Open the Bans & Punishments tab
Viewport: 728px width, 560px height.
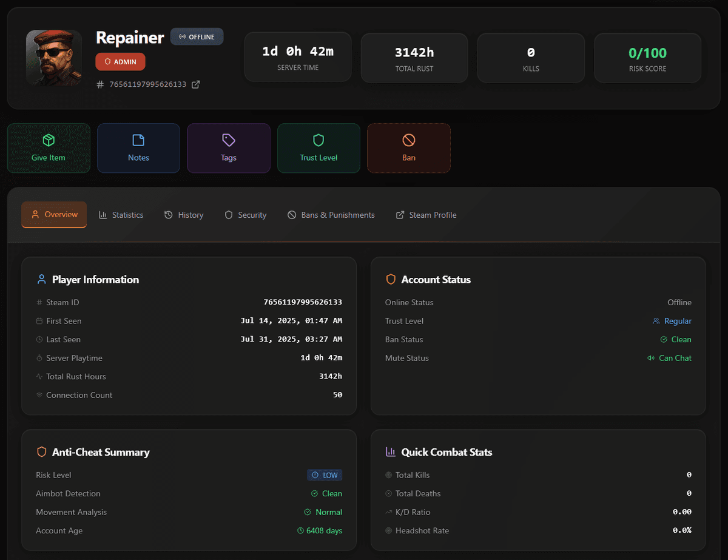pos(331,215)
